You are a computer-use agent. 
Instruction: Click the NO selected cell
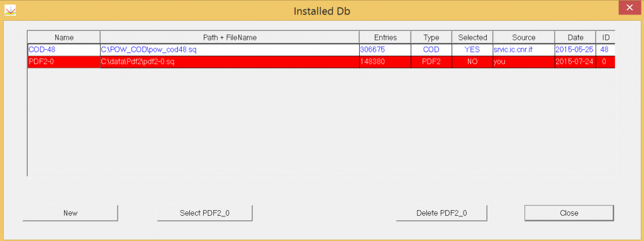472,61
